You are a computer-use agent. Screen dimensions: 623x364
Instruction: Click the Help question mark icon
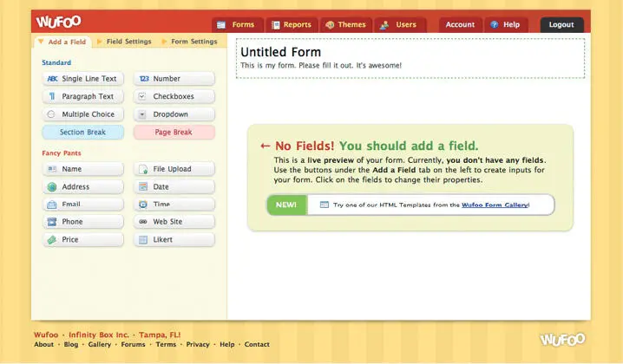(x=494, y=24)
